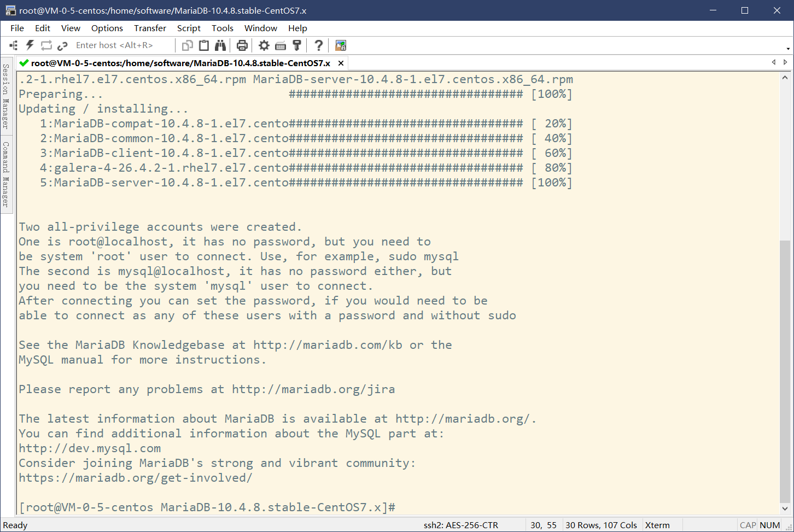This screenshot has width=794, height=532.
Task: Open the Help menu
Action: tap(297, 28)
